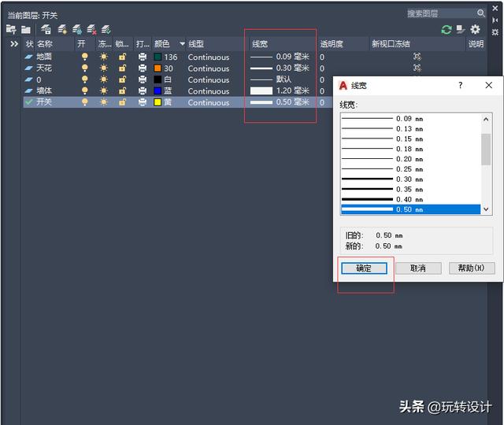Click the search magnifier icon
This screenshot has height=425, width=504.
click(x=481, y=13)
